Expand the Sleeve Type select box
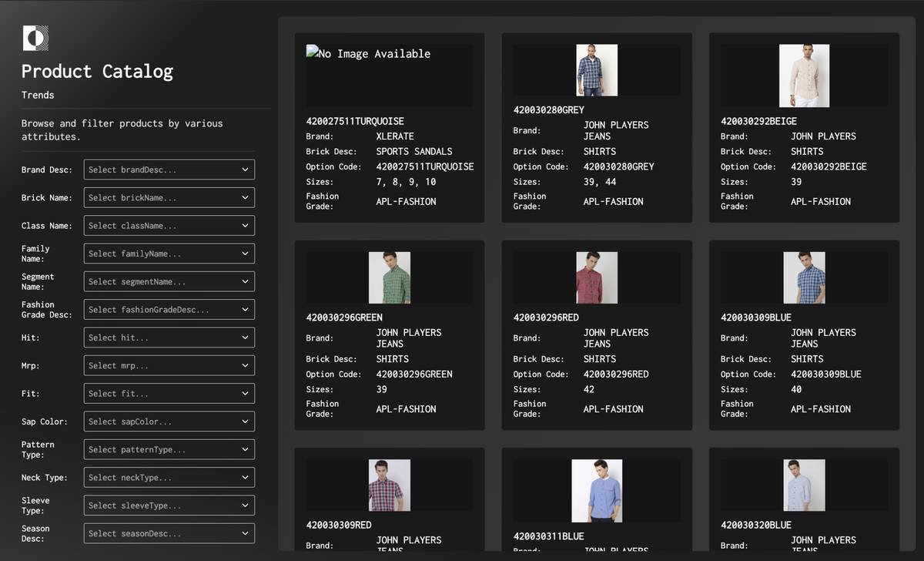 point(169,506)
